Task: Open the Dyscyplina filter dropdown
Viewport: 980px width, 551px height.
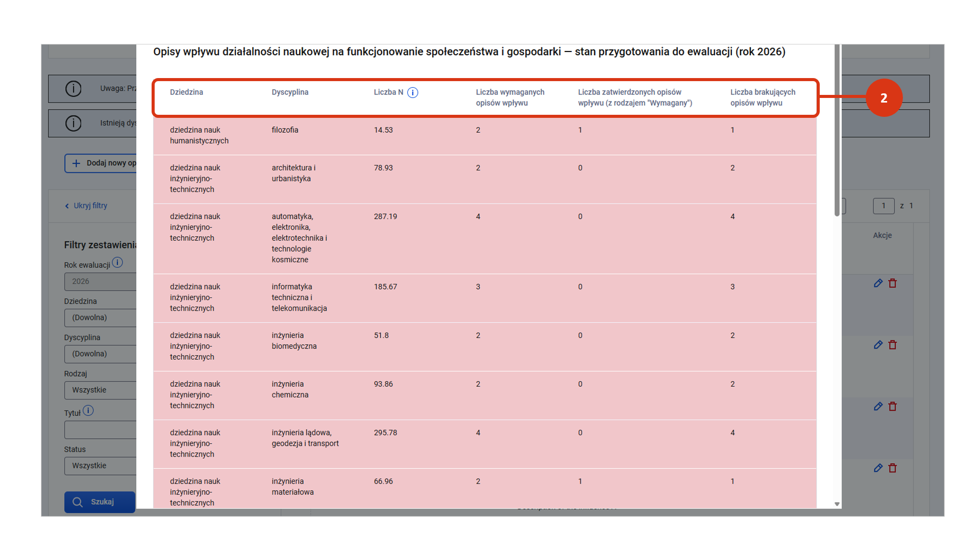Action: point(101,354)
